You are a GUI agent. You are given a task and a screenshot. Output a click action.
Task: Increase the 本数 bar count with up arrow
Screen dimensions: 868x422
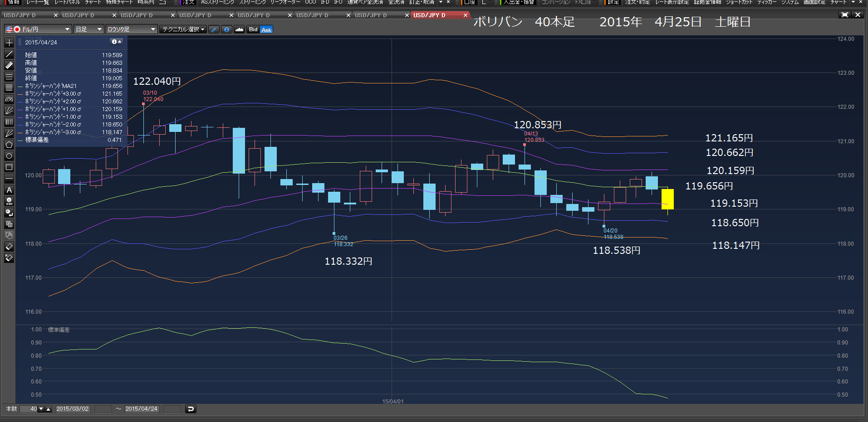click(x=49, y=409)
